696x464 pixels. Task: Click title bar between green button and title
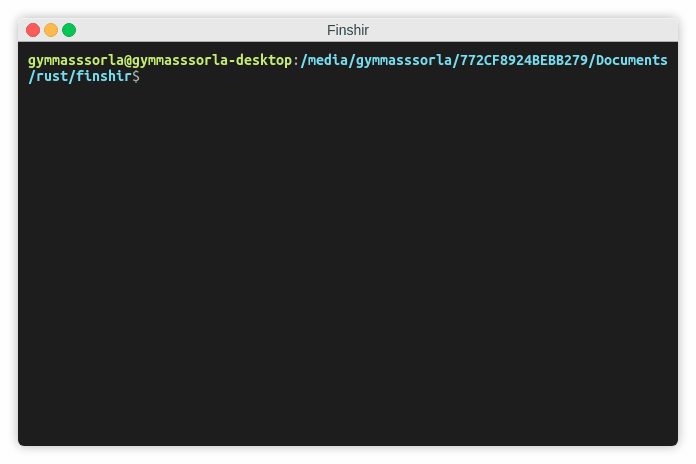(x=201, y=30)
